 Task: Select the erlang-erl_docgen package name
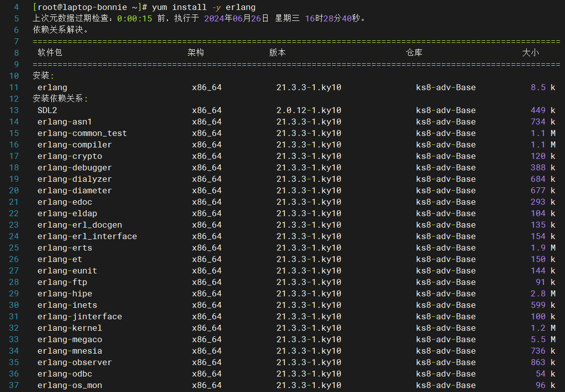[x=80, y=225]
